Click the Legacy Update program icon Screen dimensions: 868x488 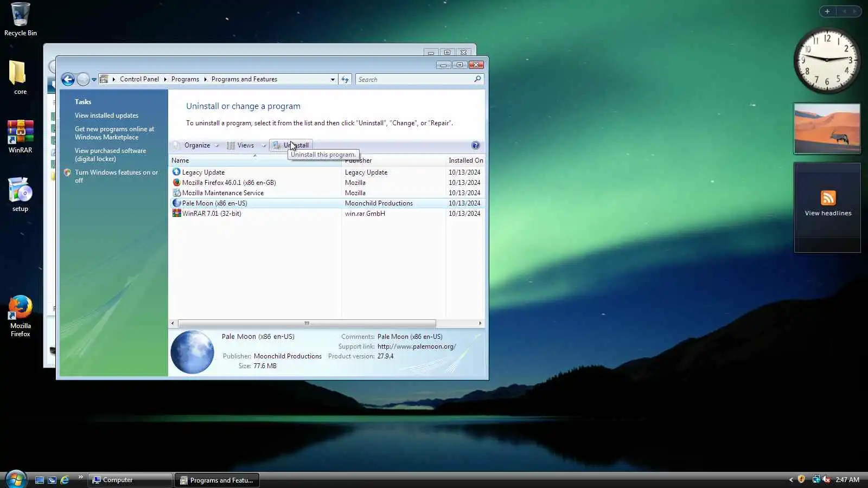[x=176, y=172]
